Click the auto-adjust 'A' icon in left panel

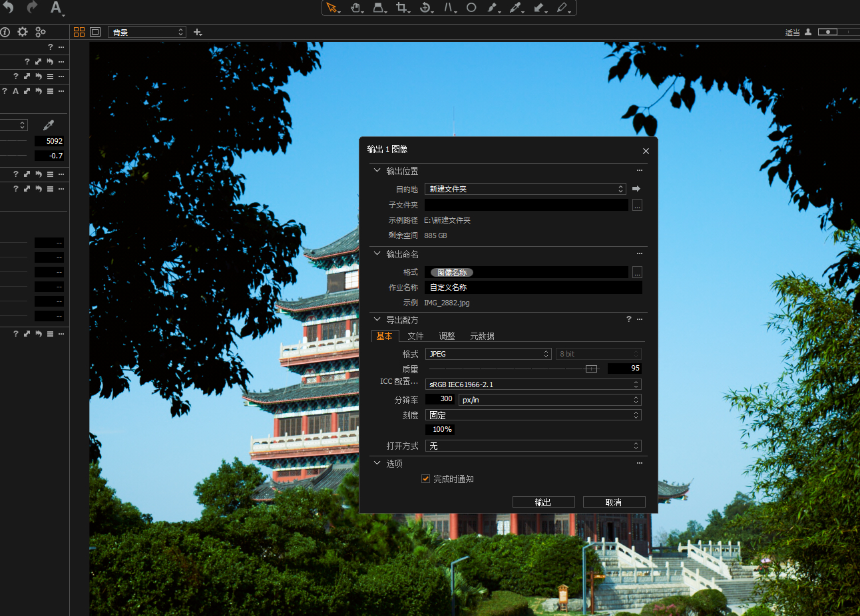15,91
